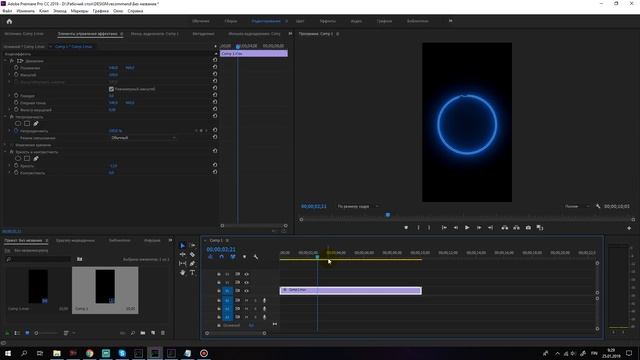Add a marker in Program monitor
Screen dimensions: 640x360
click(406, 228)
